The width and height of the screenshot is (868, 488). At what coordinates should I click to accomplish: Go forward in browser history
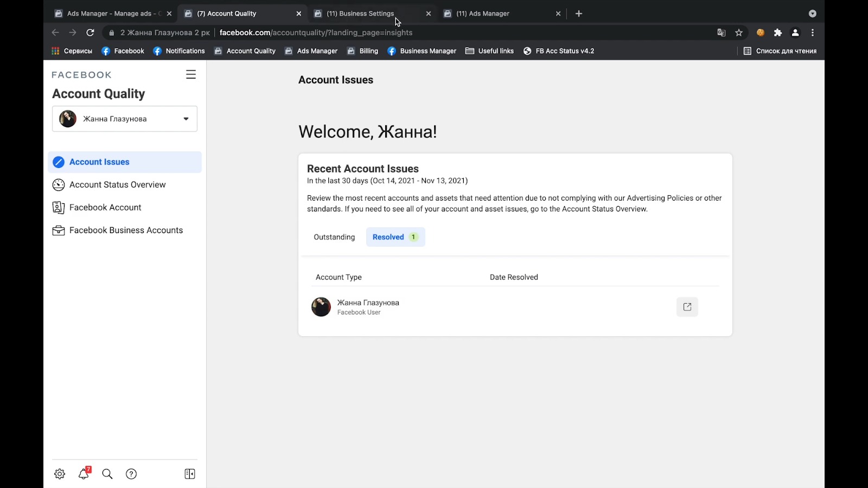tap(73, 33)
